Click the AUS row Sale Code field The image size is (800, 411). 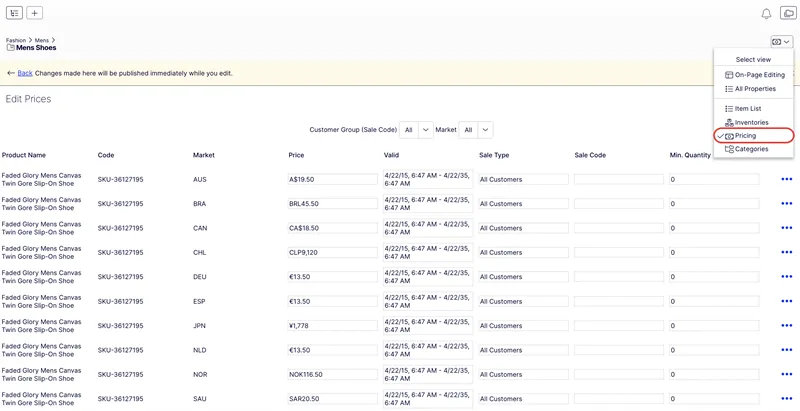point(619,179)
